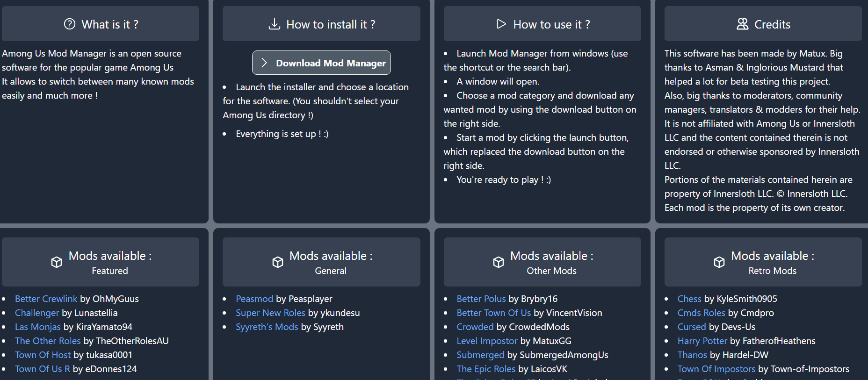This screenshot has height=380, width=868.
Task: Click author name OhMyGuus
Action: click(x=116, y=299)
